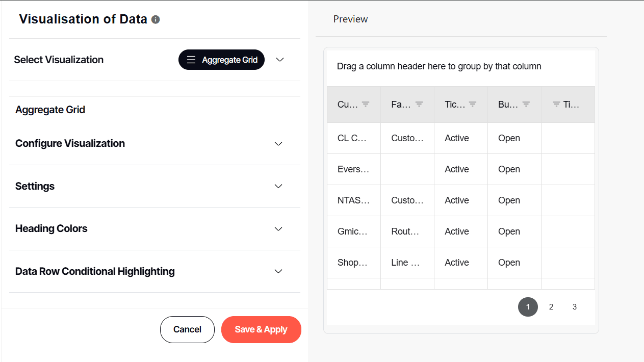Click the filter icon on the Cu... column
The image size is (644, 362).
click(x=366, y=104)
